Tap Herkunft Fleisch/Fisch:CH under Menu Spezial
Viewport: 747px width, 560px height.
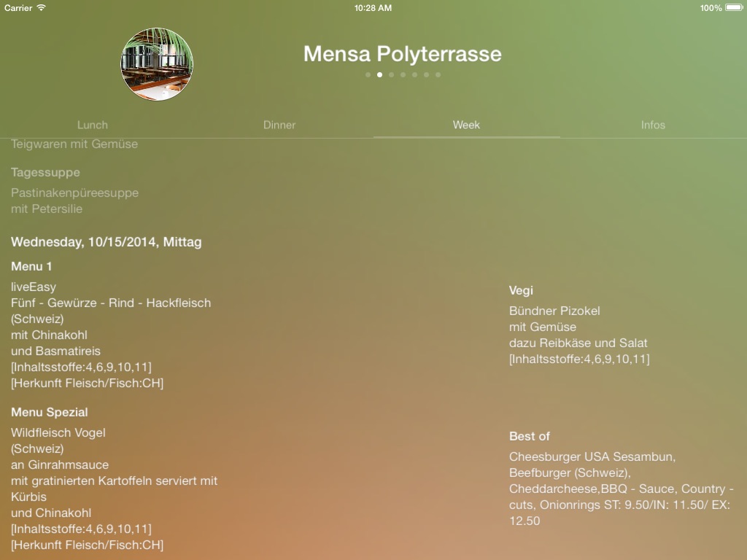88,545
